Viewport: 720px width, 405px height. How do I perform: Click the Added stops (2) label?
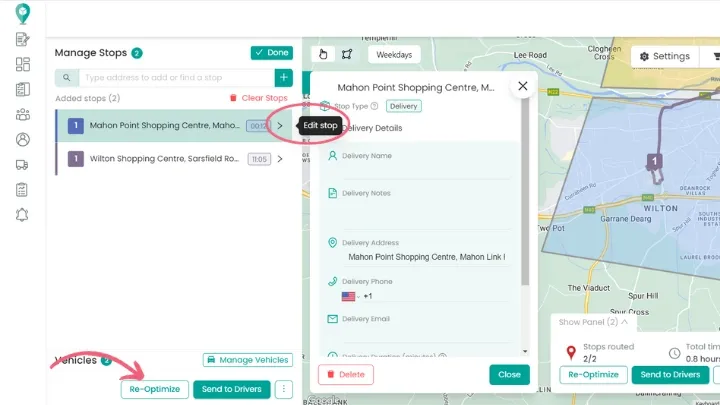pyautogui.click(x=88, y=98)
